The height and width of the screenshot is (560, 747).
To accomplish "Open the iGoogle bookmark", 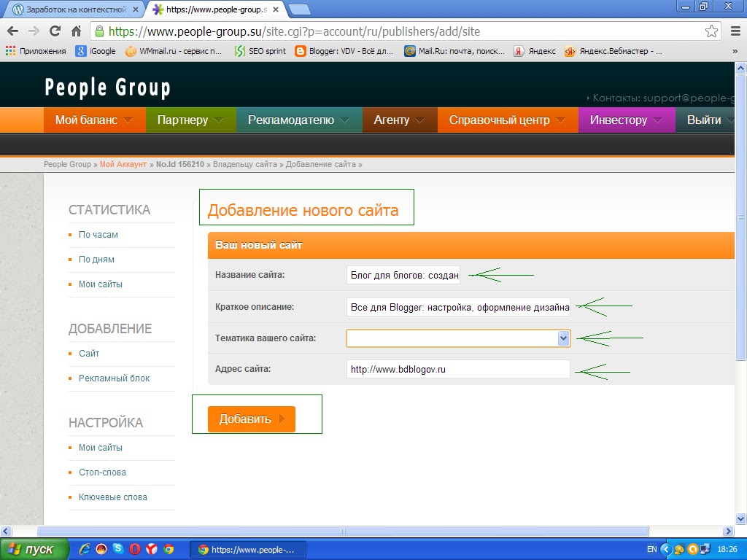I will point(96,51).
